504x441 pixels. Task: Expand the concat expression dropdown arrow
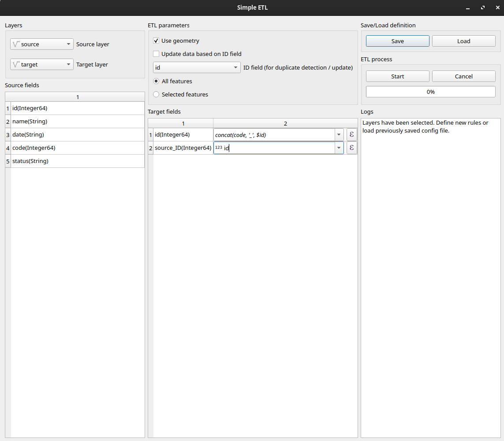[x=339, y=135]
